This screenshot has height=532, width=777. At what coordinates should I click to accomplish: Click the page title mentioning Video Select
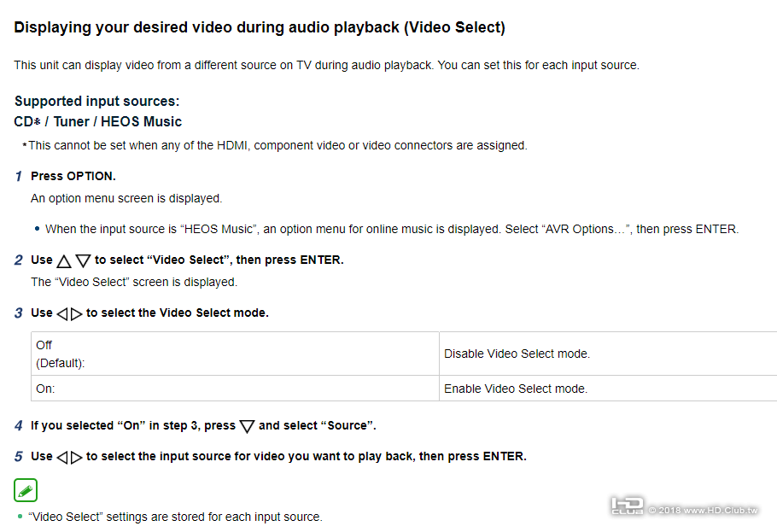260,28
